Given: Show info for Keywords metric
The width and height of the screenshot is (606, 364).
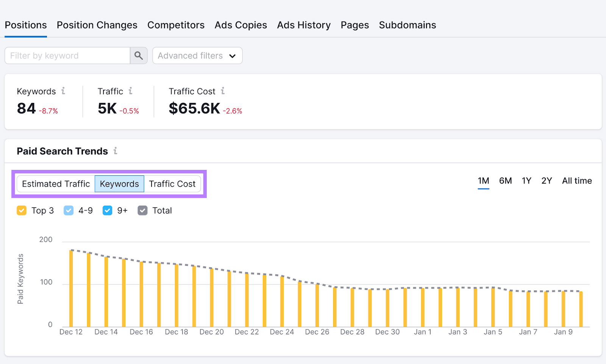Looking at the screenshot, I should click(63, 91).
